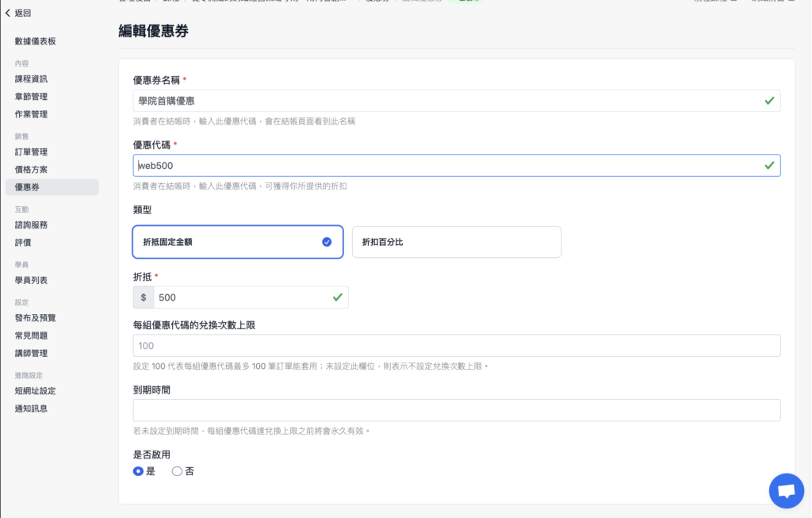Image resolution: width=812 pixels, height=518 pixels.
Task: Select 折抵固定金額 discount type
Action: point(238,242)
